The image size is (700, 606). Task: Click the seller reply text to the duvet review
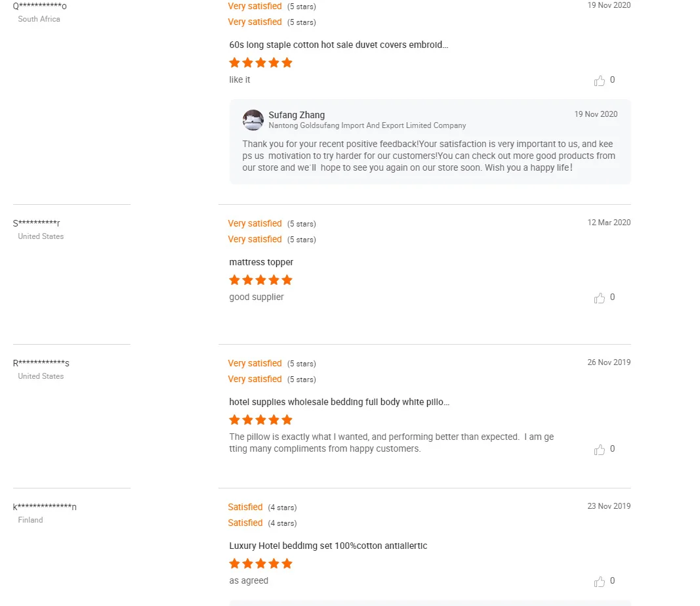pyautogui.click(x=428, y=156)
